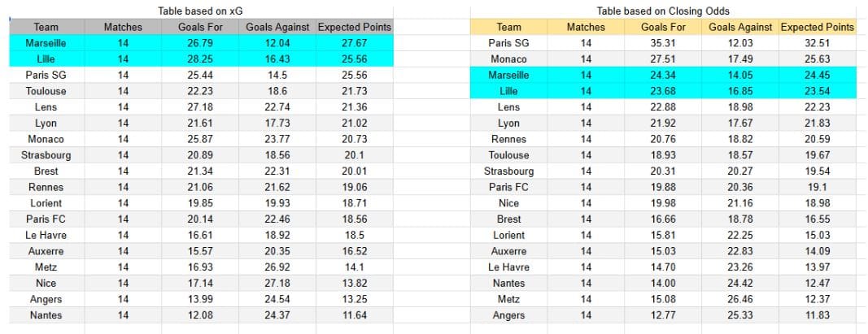Image resolution: width=868 pixels, height=334 pixels.
Task: Click Rennes in the Closing Odds table
Action: 508,139
